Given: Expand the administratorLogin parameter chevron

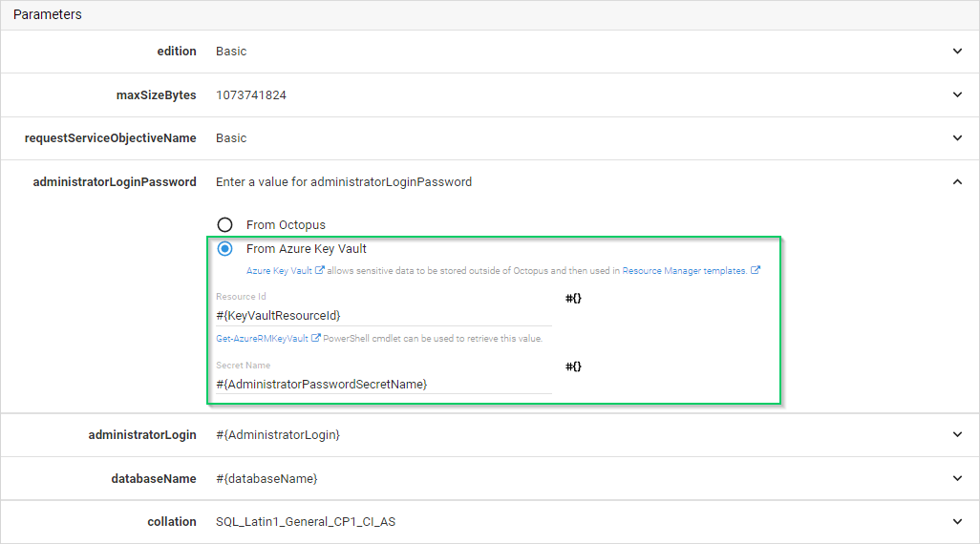Looking at the screenshot, I should click(957, 435).
